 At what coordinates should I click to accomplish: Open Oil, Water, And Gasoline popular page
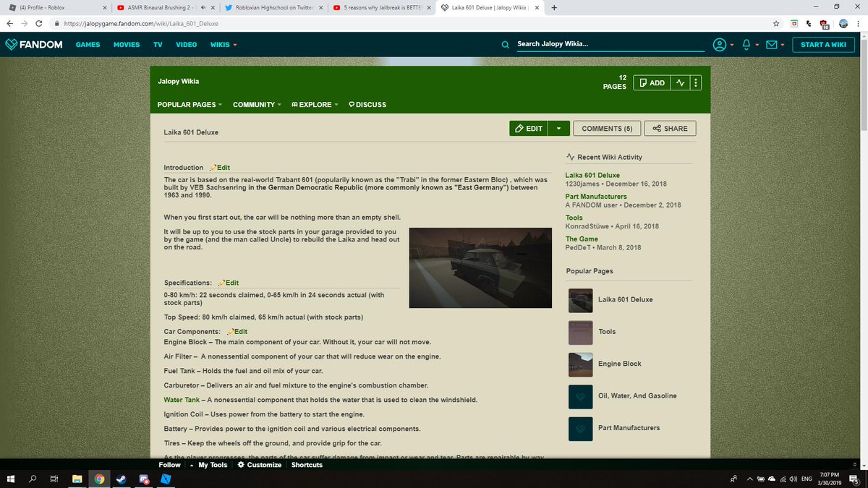coord(637,396)
